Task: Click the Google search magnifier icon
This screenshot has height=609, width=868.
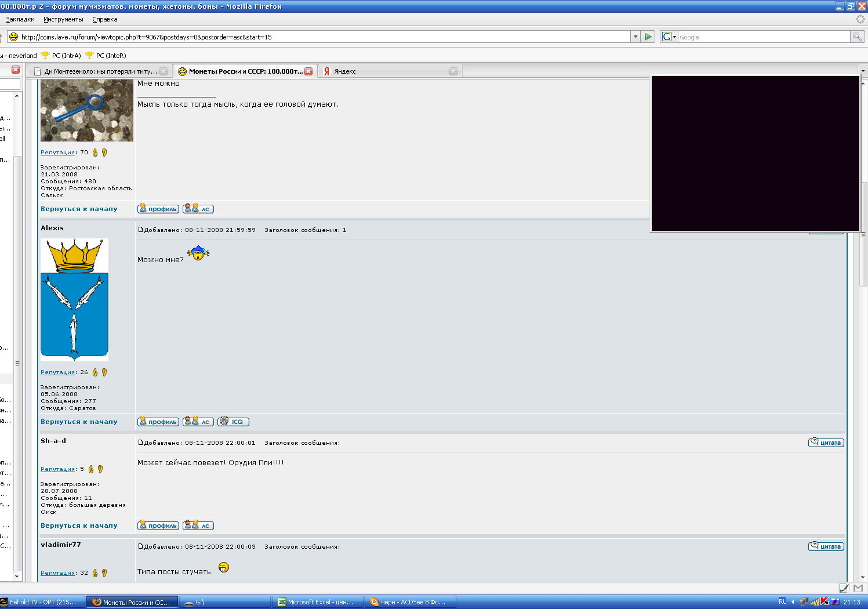Action: 856,37
